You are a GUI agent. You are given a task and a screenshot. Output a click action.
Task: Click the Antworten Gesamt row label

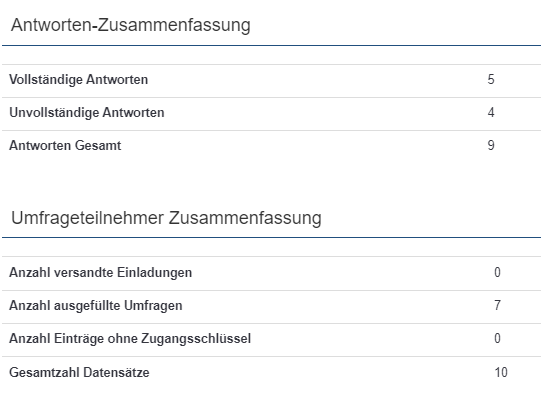(65, 146)
